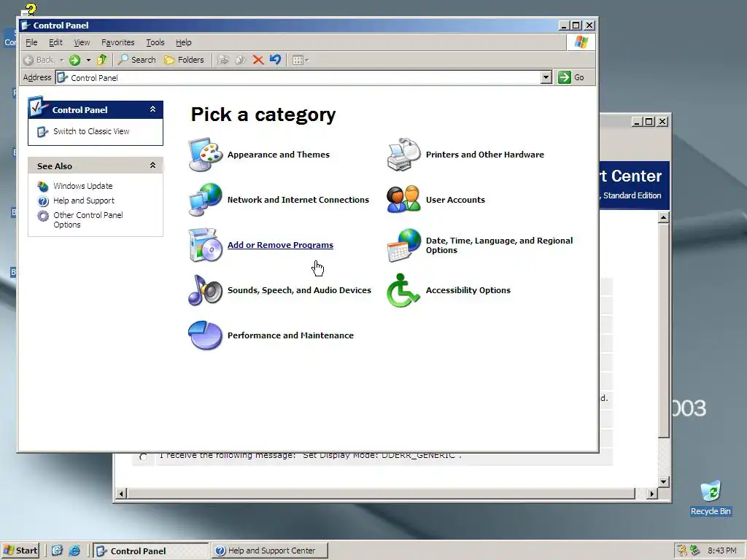This screenshot has height=560, width=747.
Task: Toggle the Folders pane button
Action: coord(184,60)
